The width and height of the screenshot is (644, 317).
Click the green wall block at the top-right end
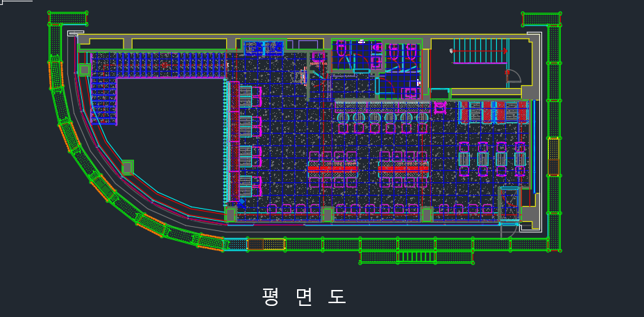[x=541, y=19]
